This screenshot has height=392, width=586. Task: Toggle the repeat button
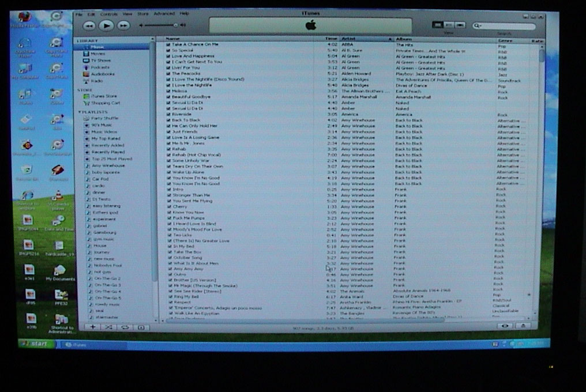coord(125,327)
